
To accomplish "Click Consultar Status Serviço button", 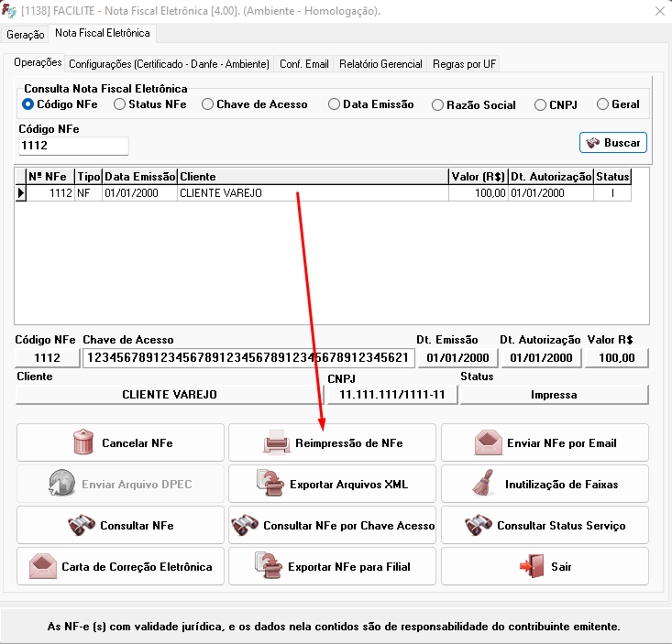I will coord(545,526).
